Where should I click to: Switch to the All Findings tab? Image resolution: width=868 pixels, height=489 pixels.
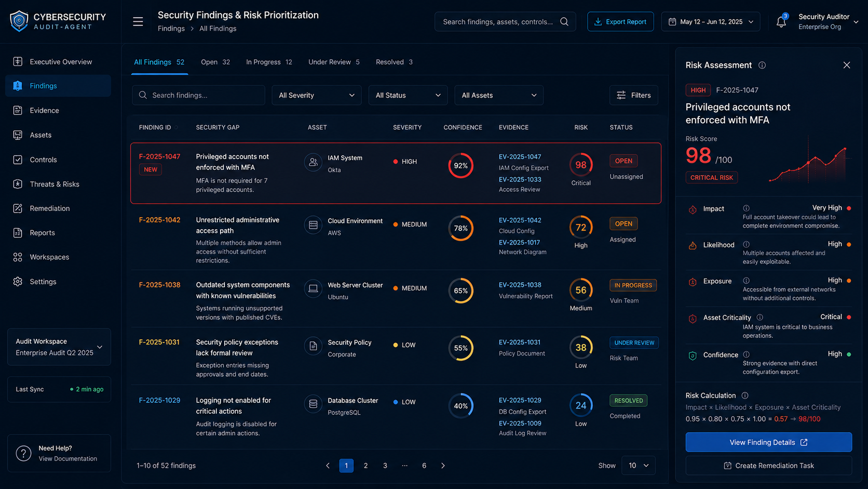pyautogui.click(x=159, y=62)
